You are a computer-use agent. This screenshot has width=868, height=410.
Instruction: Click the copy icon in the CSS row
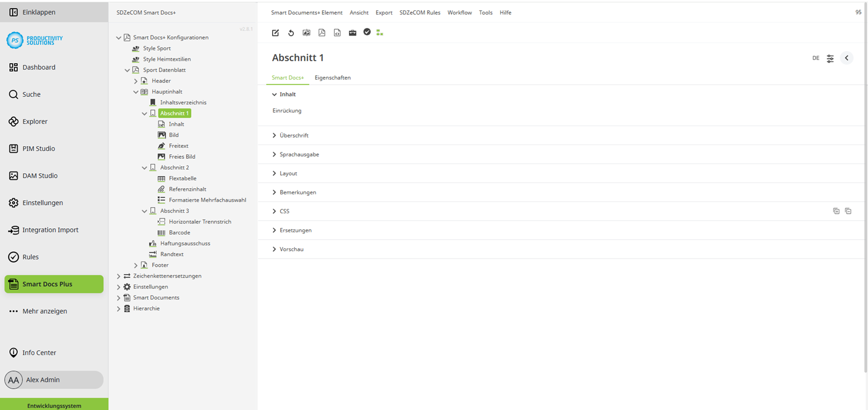836,211
